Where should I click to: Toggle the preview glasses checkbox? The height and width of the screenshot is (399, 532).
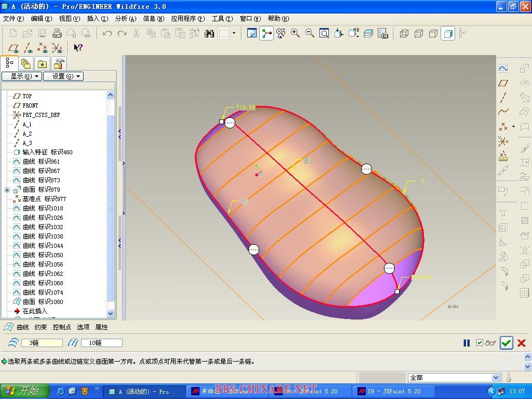(x=480, y=343)
